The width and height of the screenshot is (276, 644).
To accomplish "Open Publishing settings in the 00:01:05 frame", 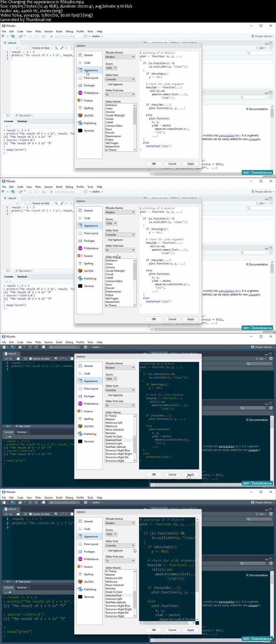I will pos(89,434).
